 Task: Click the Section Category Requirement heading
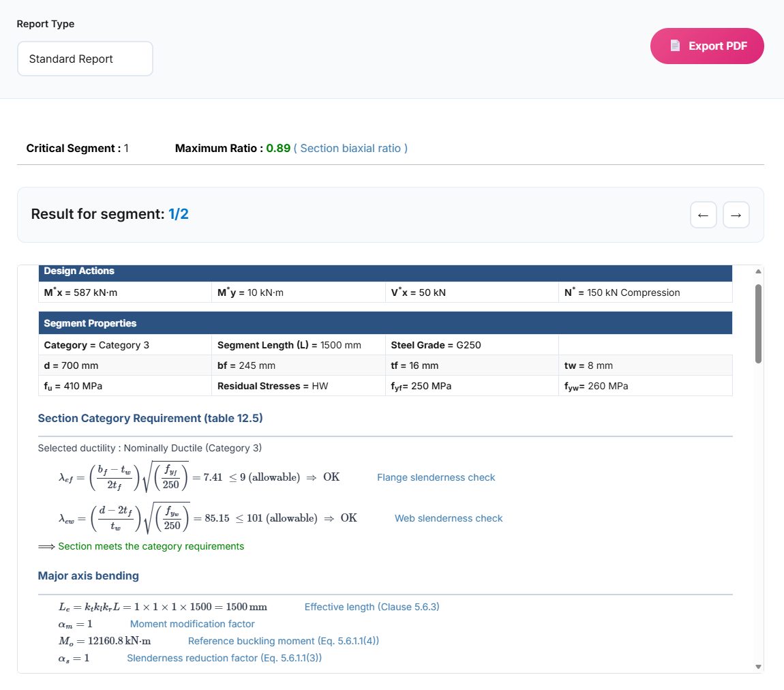click(x=150, y=418)
